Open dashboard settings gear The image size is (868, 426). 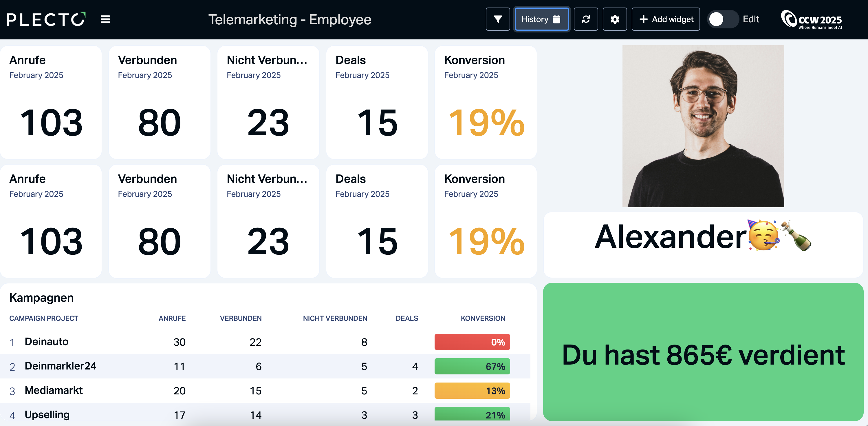point(615,19)
